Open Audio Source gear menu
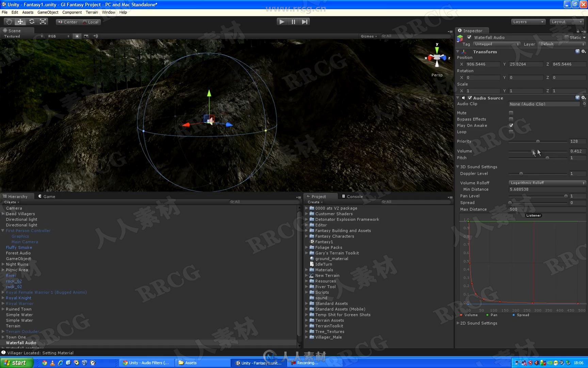This screenshot has width=588, height=368. point(584,98)
